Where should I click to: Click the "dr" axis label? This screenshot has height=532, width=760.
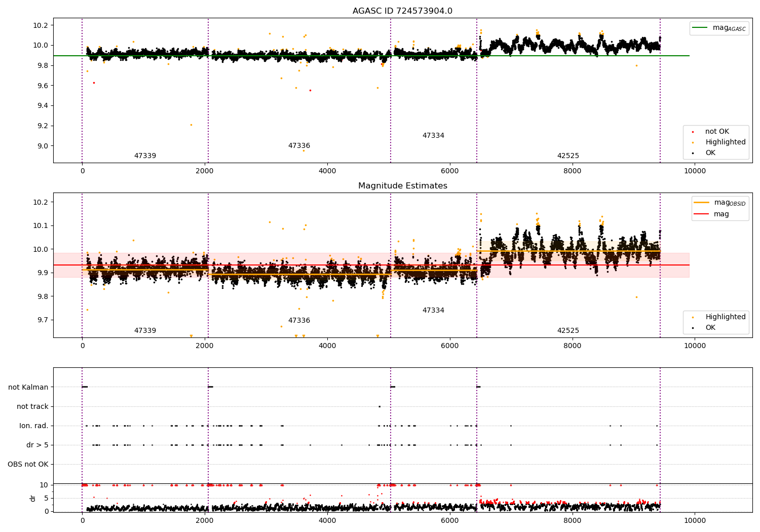pyautogui.click(x=33, y=498)
